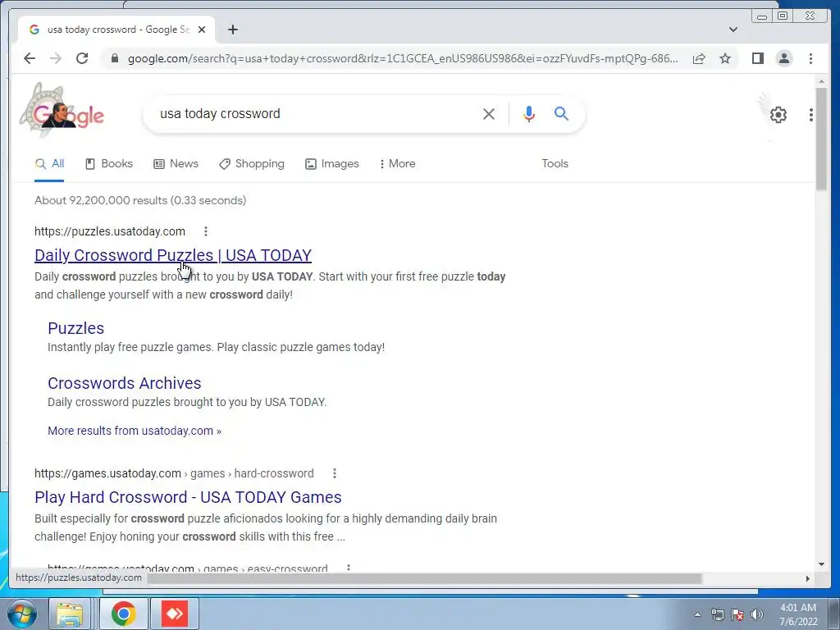Switch to the News tab
This screenshot has height=630, width=840.
(176, 164)
